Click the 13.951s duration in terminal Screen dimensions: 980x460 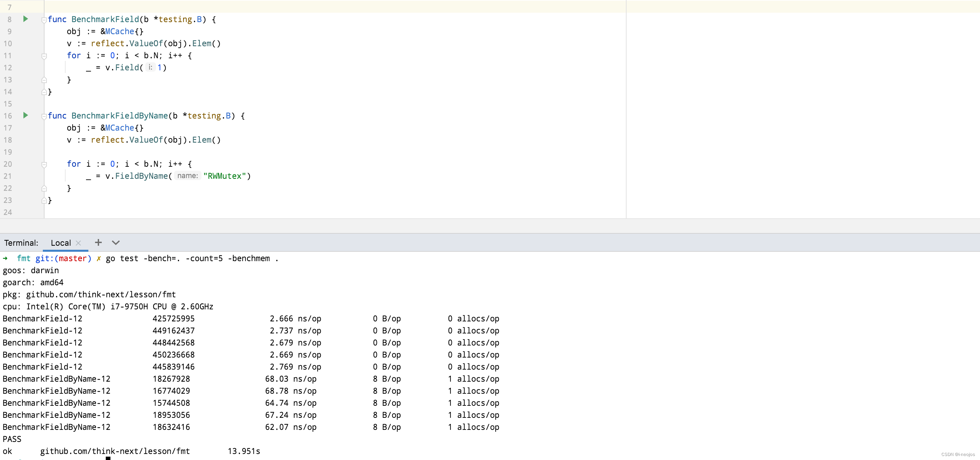pyautogui.click(x=244, y=451)
